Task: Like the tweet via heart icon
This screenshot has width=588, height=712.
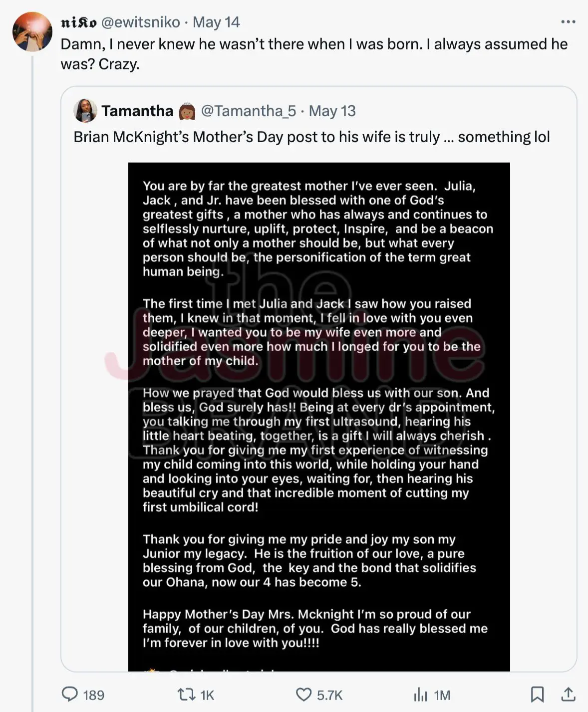Action: point(303,694)
